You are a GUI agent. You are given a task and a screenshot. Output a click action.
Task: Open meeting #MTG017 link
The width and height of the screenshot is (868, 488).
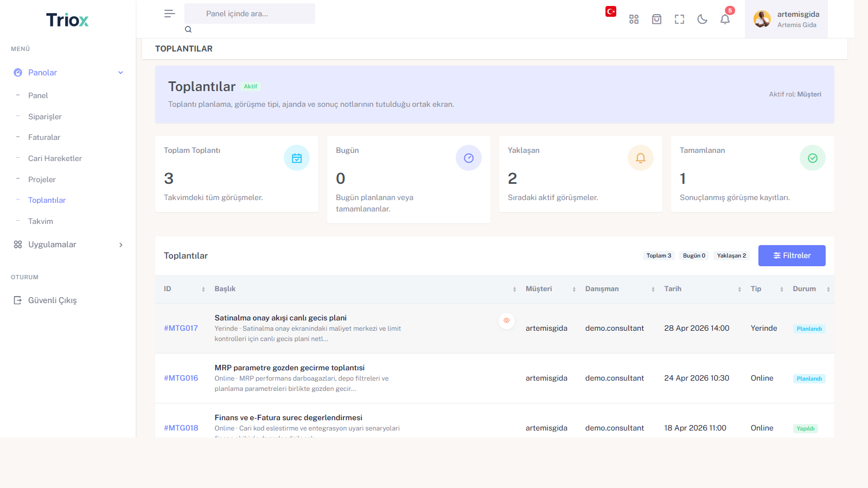(x=181, y=328)
